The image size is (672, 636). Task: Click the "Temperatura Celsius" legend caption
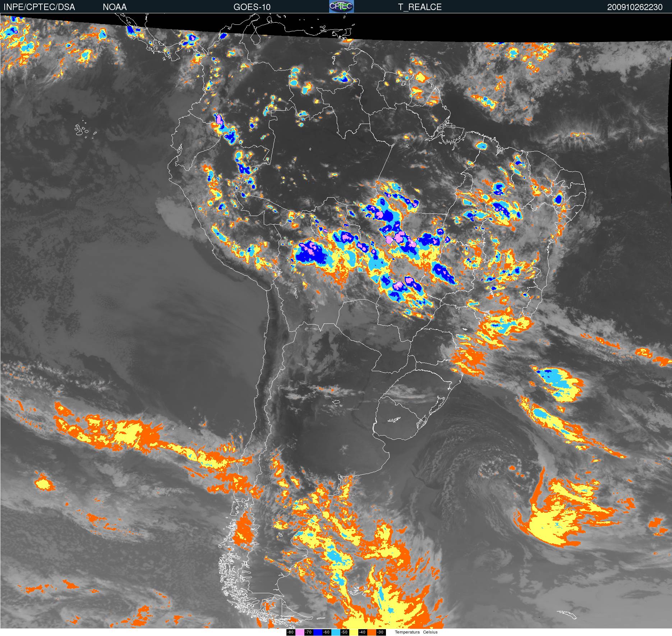(x=416, y=632)
